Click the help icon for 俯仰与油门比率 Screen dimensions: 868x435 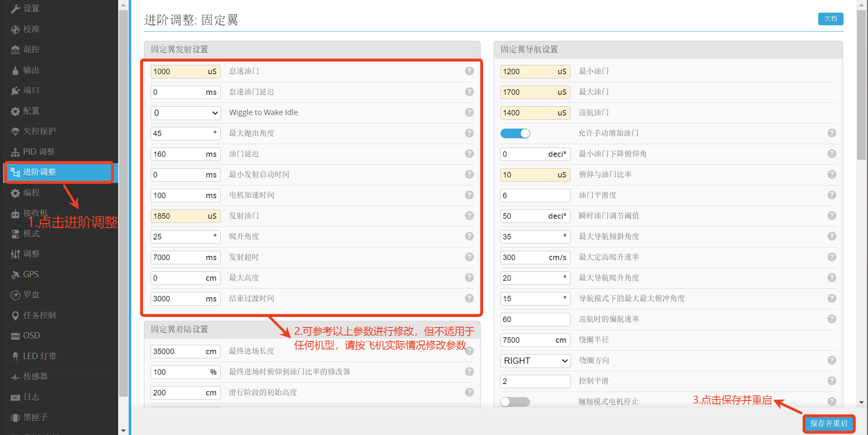832,175
